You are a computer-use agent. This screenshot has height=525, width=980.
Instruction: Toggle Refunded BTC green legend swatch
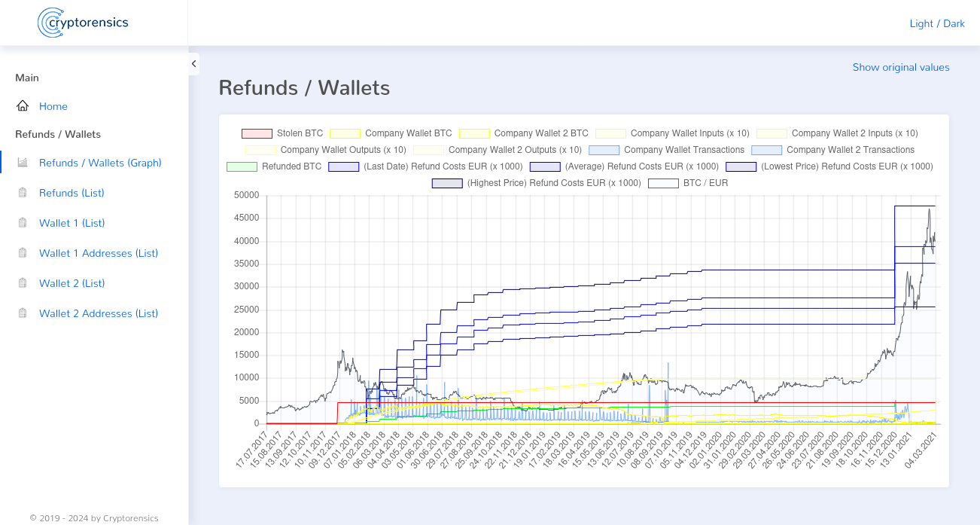tap(242, 166)
